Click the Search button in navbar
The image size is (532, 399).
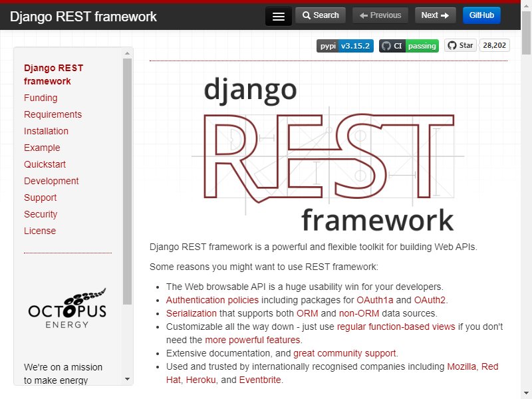pos(321,15)
